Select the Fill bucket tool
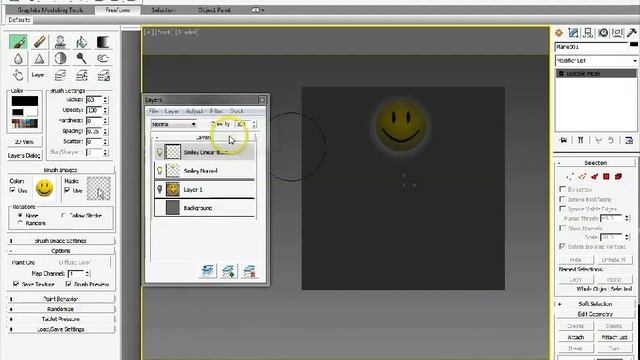Image resolution: width=640 pixels, height=360 pixels. [x=82, y=42]
